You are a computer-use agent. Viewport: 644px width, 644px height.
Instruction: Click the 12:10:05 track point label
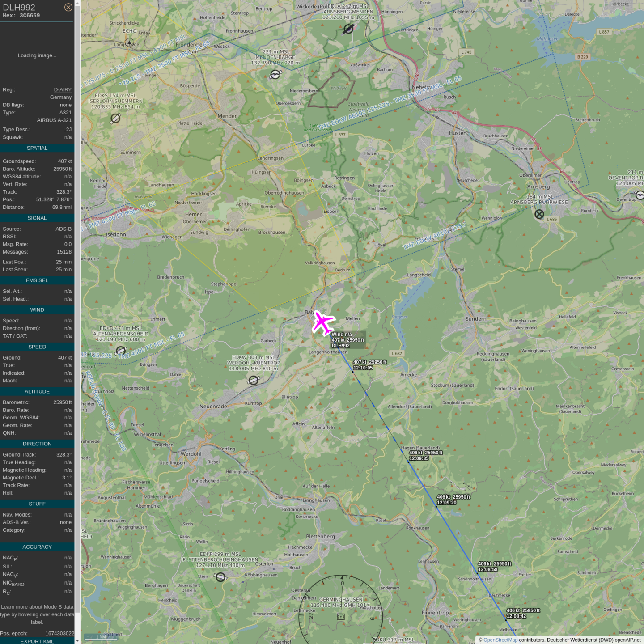363,368
